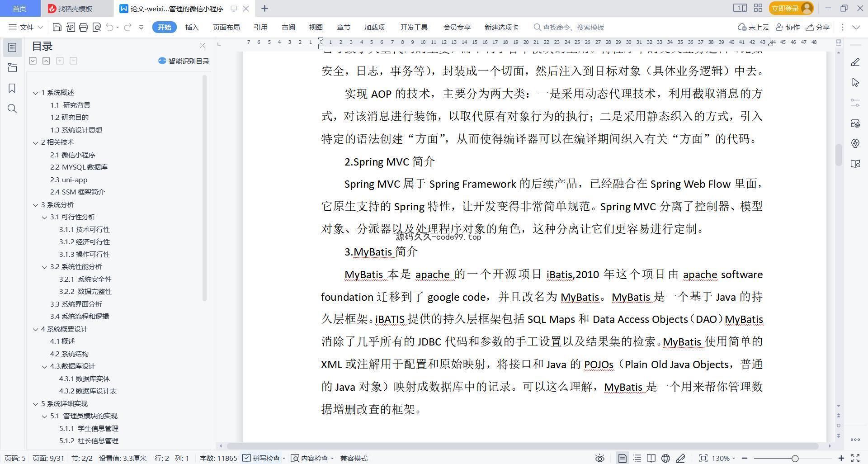
Task: Click zoom out minus button
Action: point(745,458)
